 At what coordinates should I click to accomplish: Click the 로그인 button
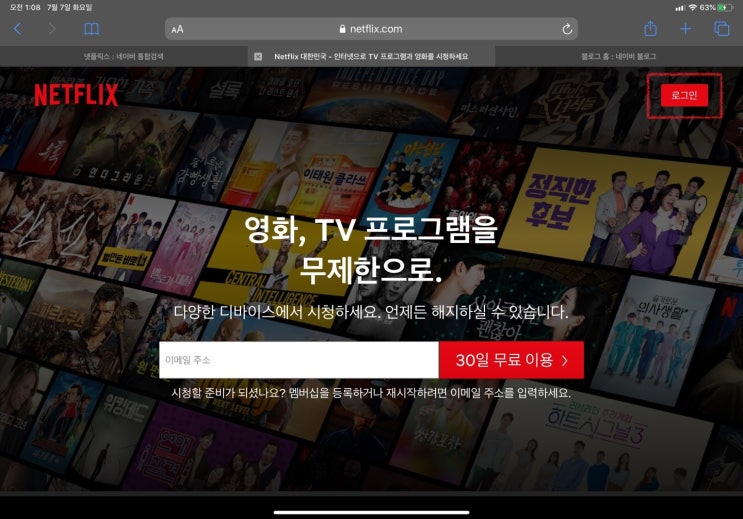pos(684,95)
